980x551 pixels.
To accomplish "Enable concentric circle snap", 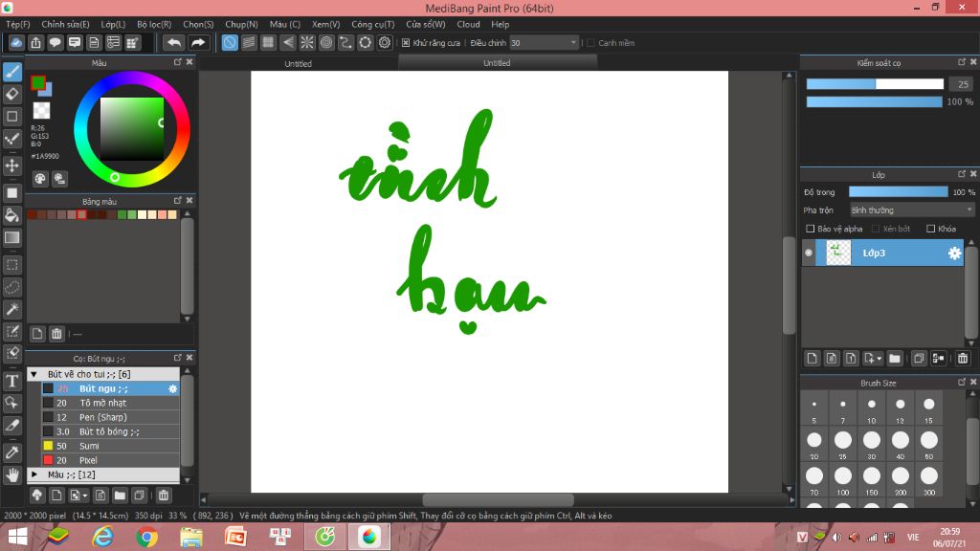I will coord(326,42).
